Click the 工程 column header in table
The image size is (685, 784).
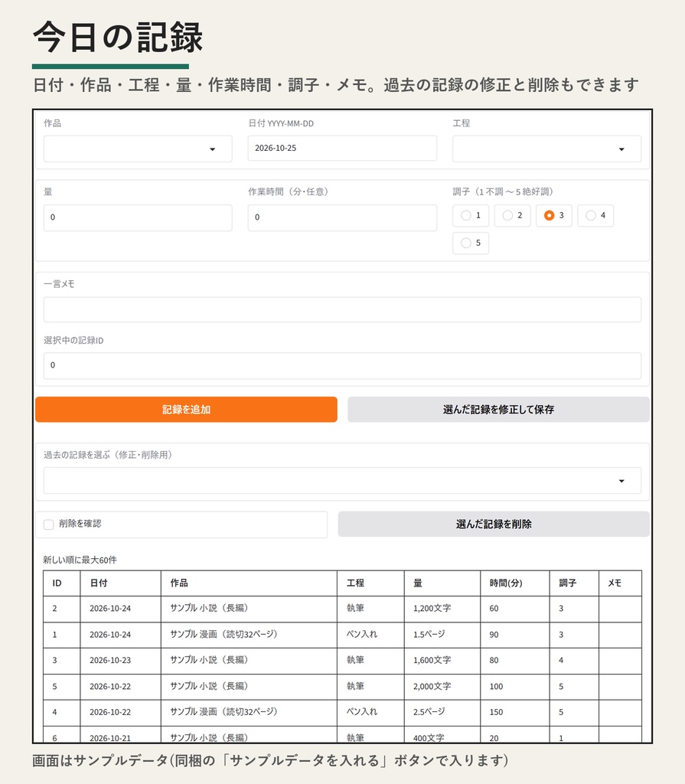370,583
